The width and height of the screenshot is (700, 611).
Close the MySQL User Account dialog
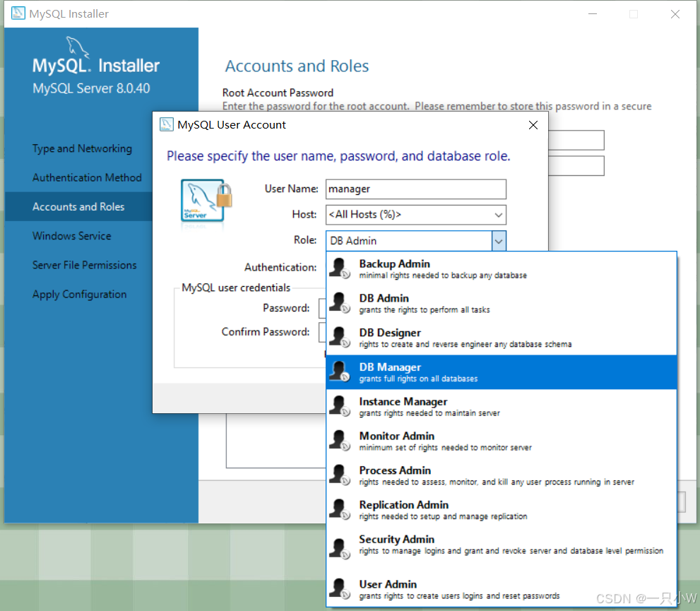click(533, 125)
